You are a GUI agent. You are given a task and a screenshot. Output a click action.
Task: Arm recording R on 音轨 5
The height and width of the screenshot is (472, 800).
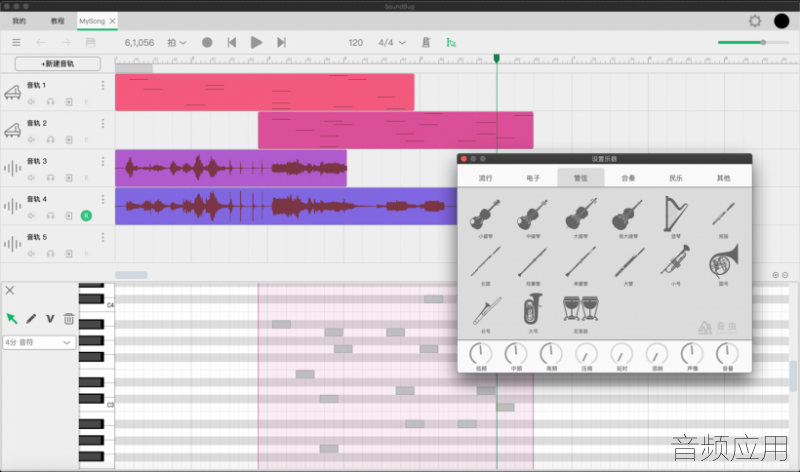(x=86, y=254)
